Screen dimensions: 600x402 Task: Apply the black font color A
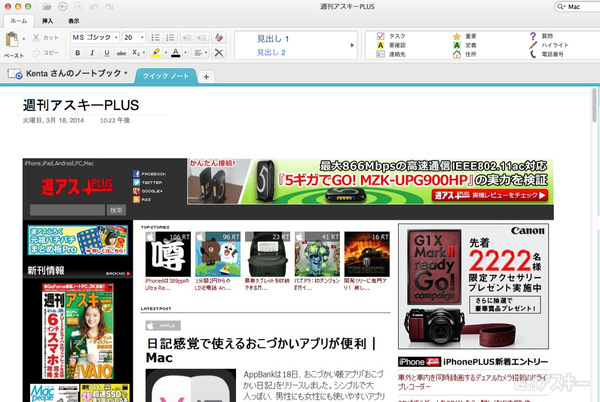click(x=176, y=53)
